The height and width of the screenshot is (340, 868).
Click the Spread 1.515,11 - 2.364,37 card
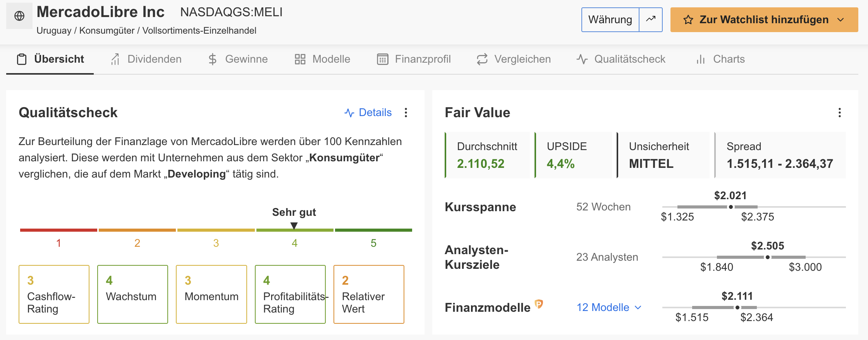tap(780, 155)
